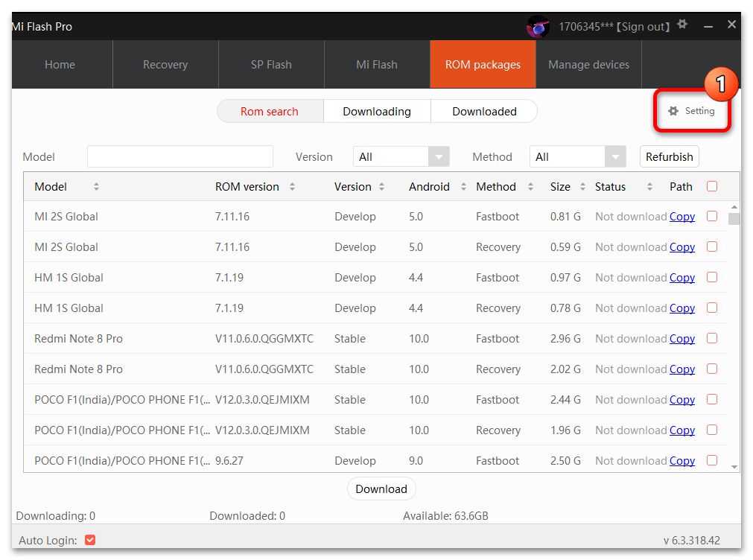Expand the Method filter dropdown
Image resolution: width=753 pixels, height=560 pixels.
point(615,156)
